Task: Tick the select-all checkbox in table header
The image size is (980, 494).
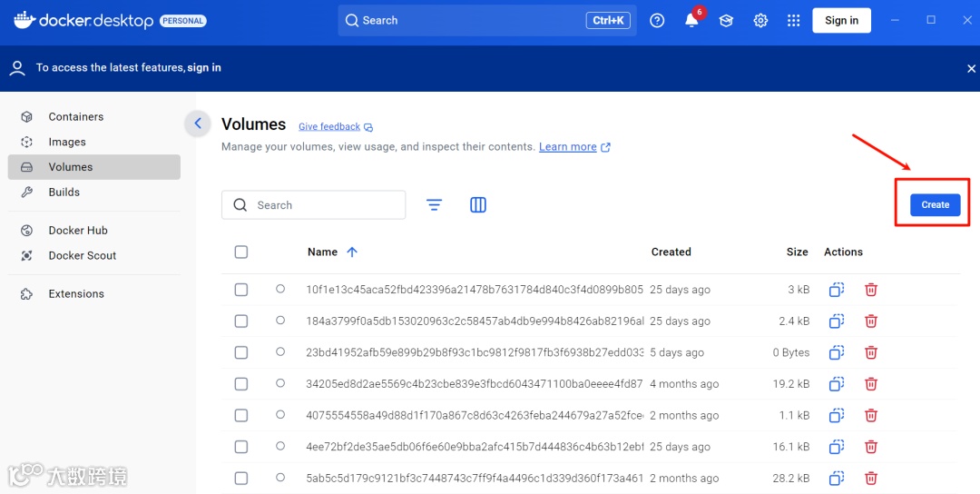Action: (x=241, y=252)
